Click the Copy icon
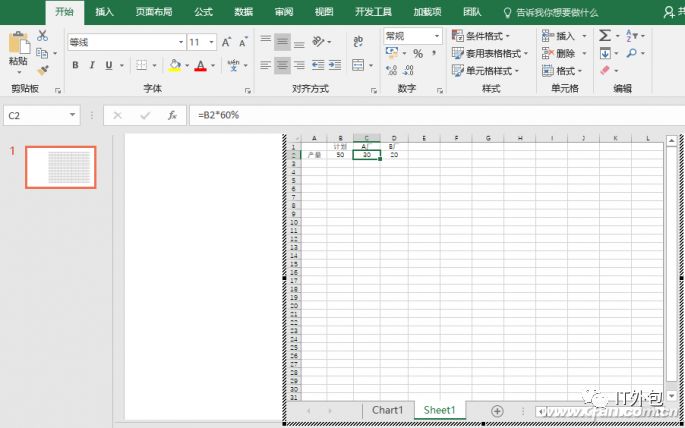The width and height of the screenshot is (685, 428). coord(42,53)
